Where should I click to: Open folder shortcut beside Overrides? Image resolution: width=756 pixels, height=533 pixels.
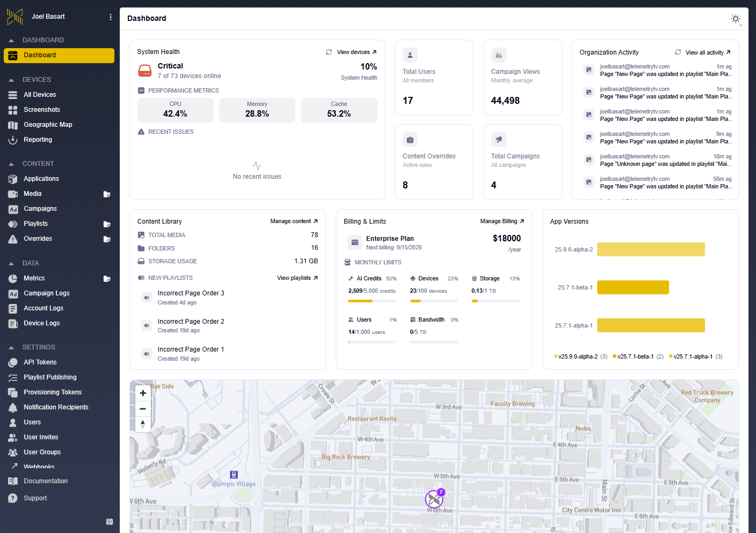(107, 239)
